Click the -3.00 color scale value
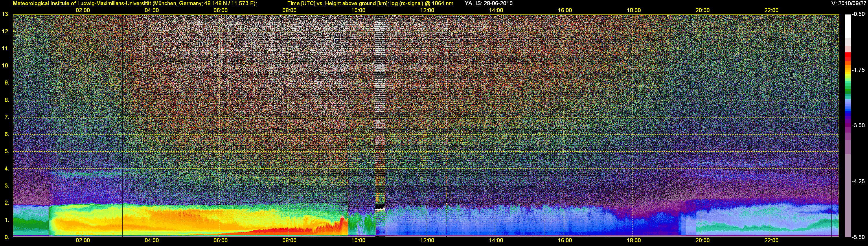Viewport: 868px width, 246px height. [858, 125]
